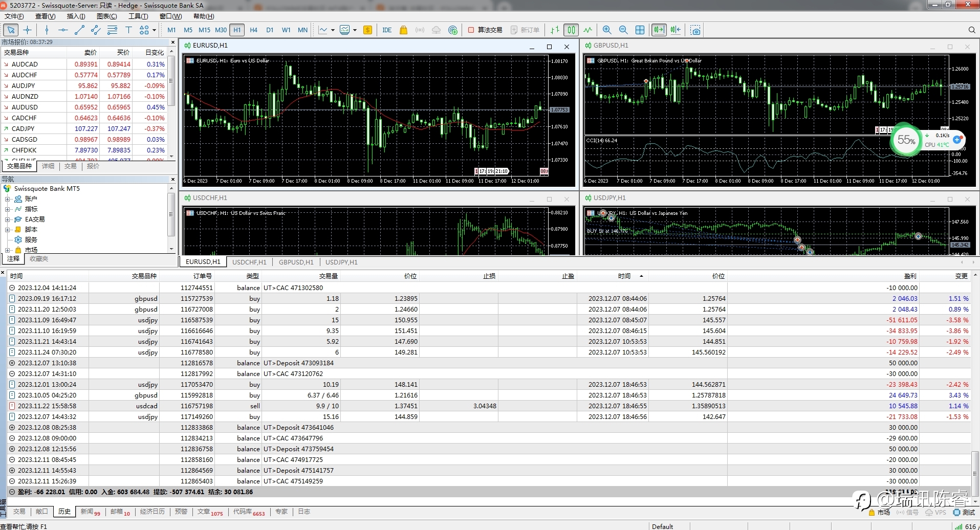Image resolution: width=980 pixels, height=530 pixels.
Task: Switch to the D1 timeframe
Action: 270,30
